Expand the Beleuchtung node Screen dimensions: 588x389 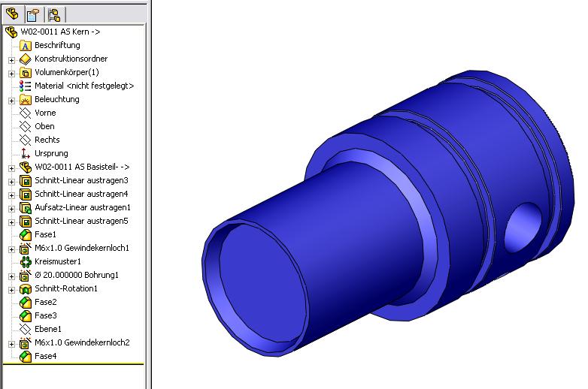[11, 101]
